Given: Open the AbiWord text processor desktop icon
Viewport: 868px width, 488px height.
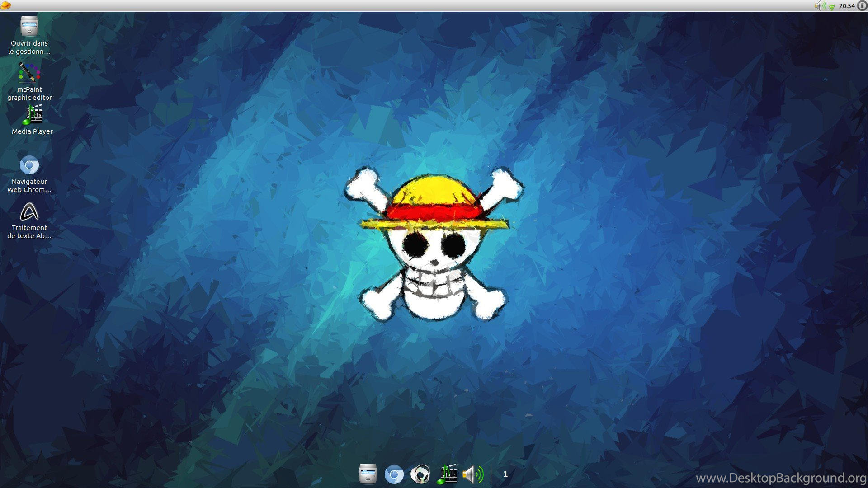Looking at the screenshot, I should coord(29,211).
